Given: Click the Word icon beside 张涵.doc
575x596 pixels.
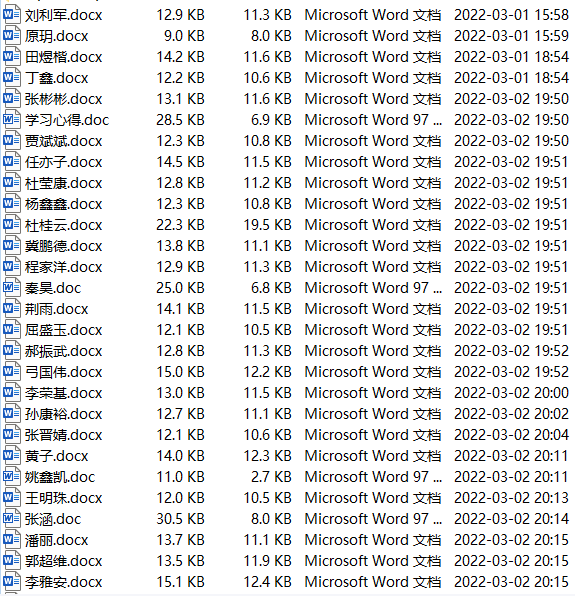Looking at the screenshot, I should [x=11, y=519].
